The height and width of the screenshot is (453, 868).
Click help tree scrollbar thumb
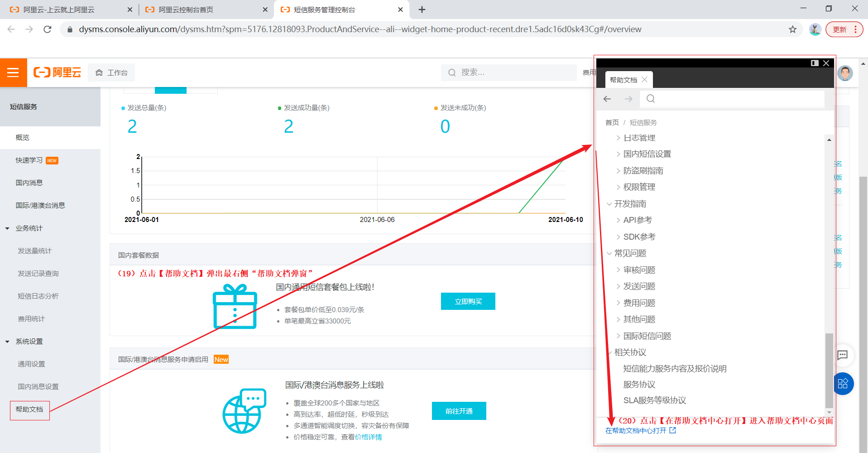pos(829,371)
